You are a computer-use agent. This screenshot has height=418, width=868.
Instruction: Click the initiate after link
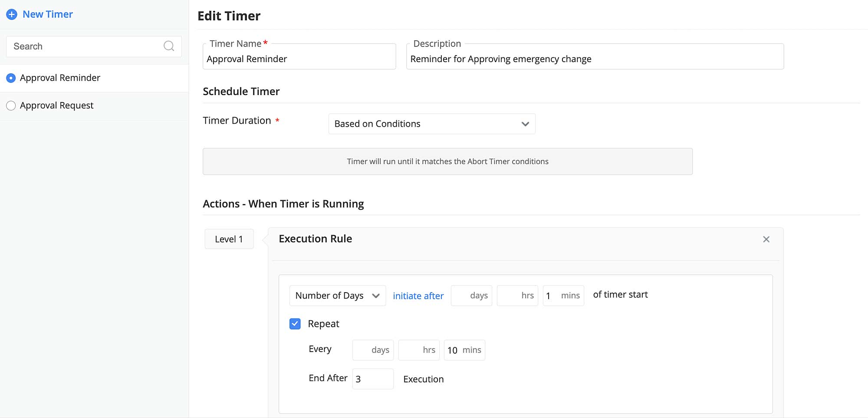[x=418, y=296]
